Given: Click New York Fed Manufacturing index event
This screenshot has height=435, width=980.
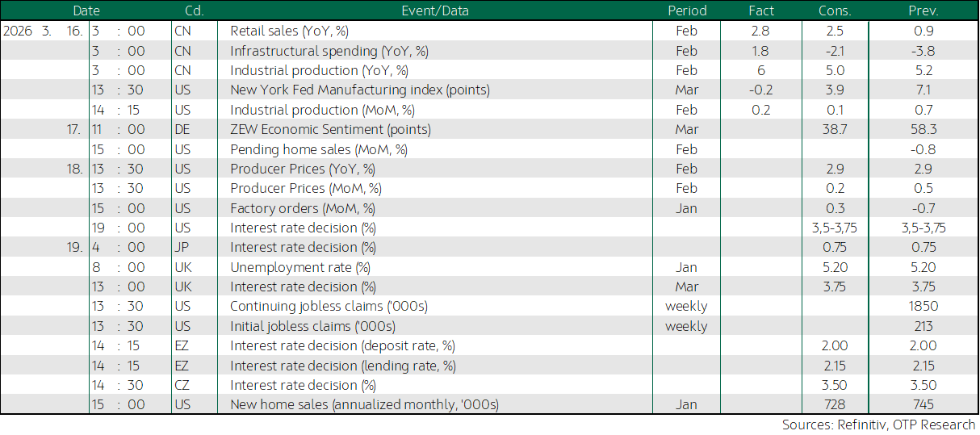Looking at the screenshot, I should tap(359, 90).
